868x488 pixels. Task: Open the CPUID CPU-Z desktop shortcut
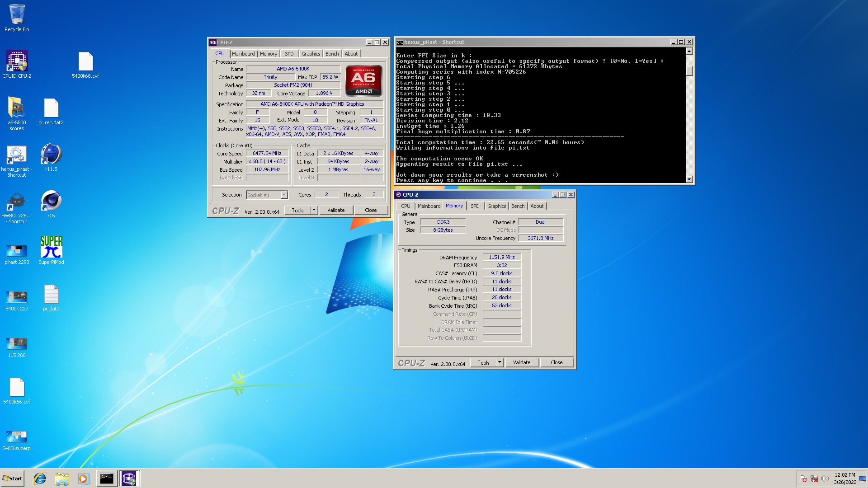coord(17,64)
